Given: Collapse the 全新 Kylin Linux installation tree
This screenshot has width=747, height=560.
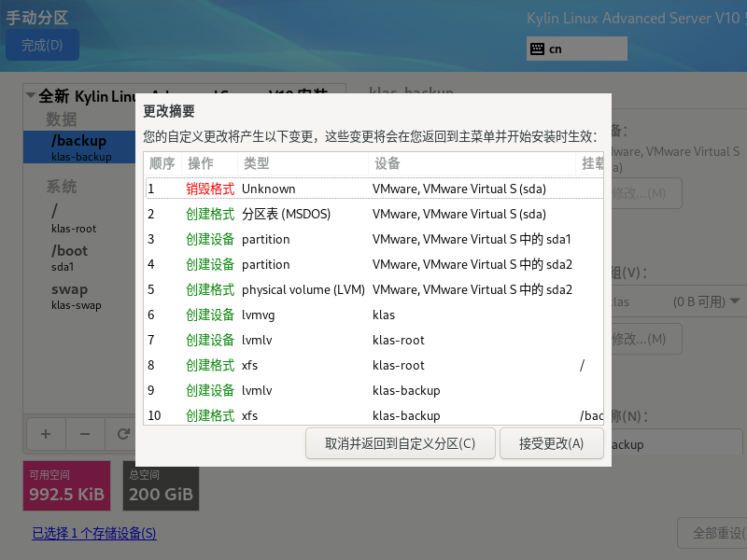Looking at the screenshot, I should click(x=28, y=96).
